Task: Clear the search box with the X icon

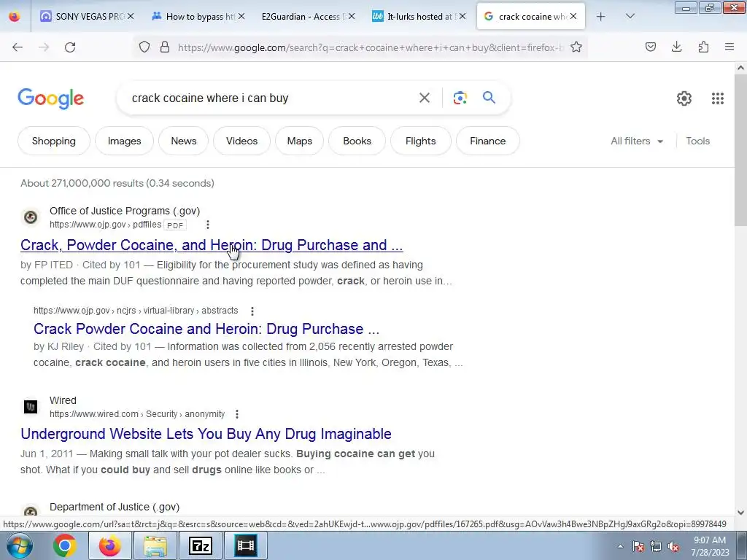Action: click(425, 98)
